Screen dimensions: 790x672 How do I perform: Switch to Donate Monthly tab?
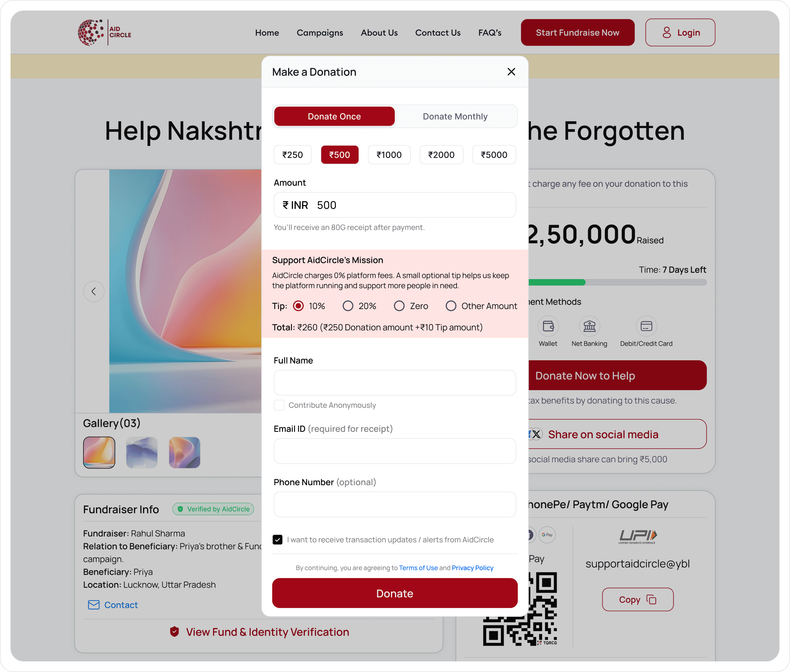(x=455, y=116)
